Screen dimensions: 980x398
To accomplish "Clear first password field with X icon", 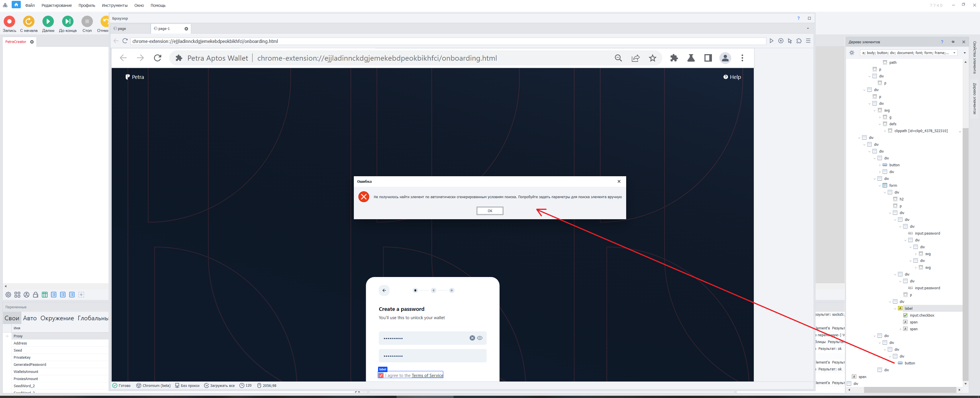I will click(472, 338).
